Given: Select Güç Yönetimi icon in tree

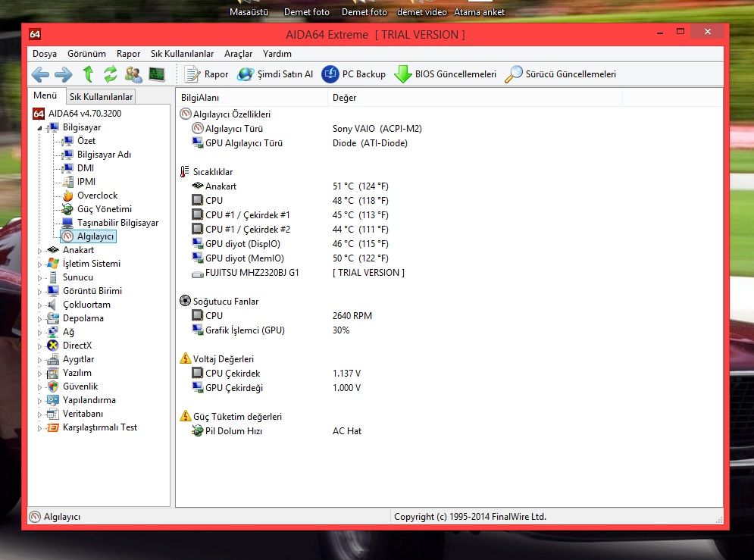Looking at the screenshot, I should (x=67, y=209).
